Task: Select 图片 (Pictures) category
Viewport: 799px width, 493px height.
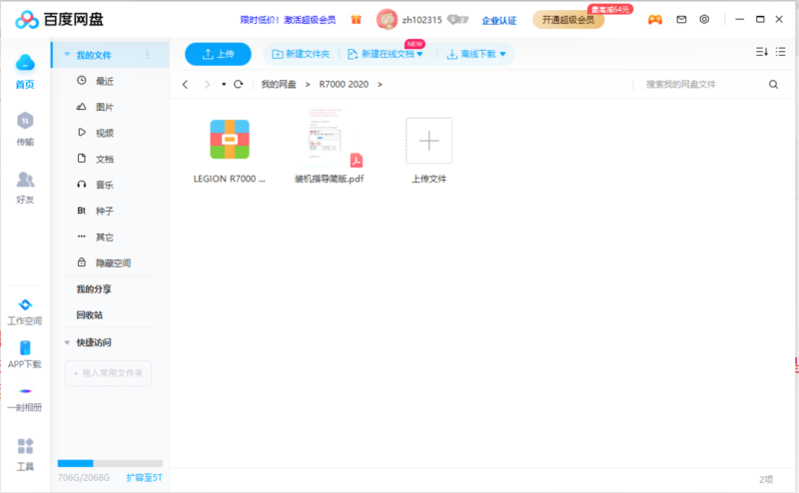Action: [x=104, y=107]
